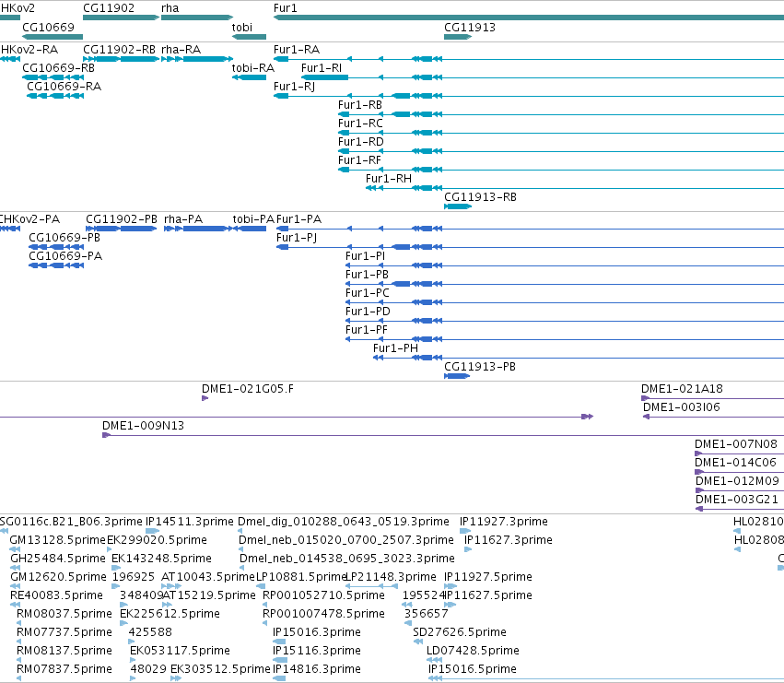Click EST IP11627.3prime label
The width and height of the screenshot is (784, 683).
pos(509,540)
